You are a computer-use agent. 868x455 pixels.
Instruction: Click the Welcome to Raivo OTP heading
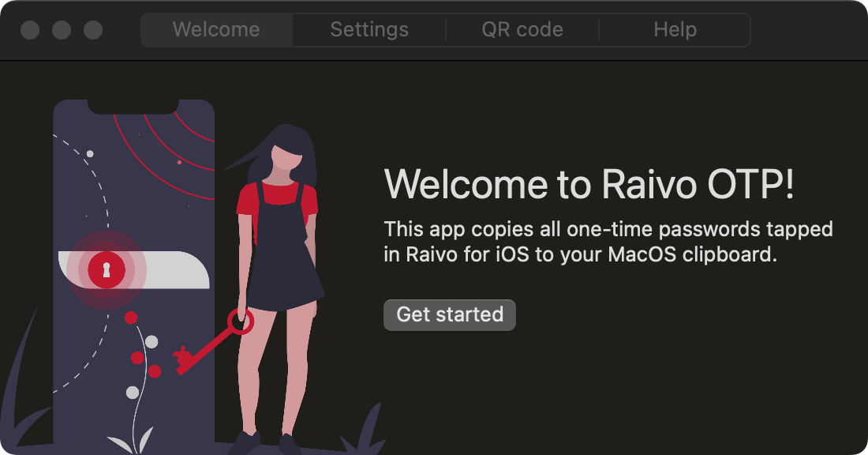(x=589, y=183)
